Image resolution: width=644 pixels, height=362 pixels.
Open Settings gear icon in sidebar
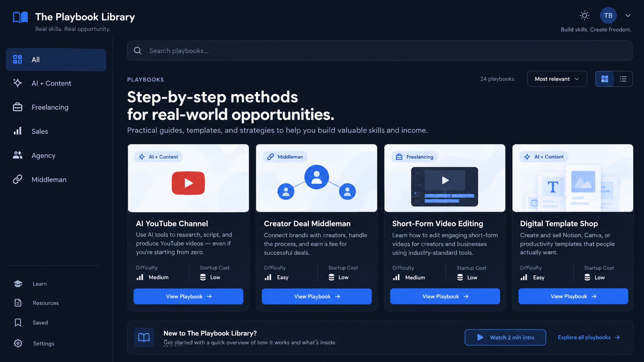click(18, 343)
